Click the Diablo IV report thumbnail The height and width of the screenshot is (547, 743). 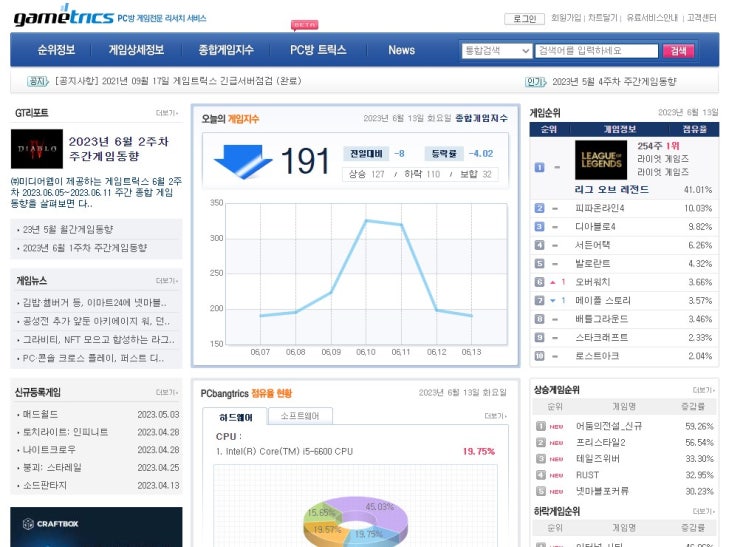pos(36,149)
